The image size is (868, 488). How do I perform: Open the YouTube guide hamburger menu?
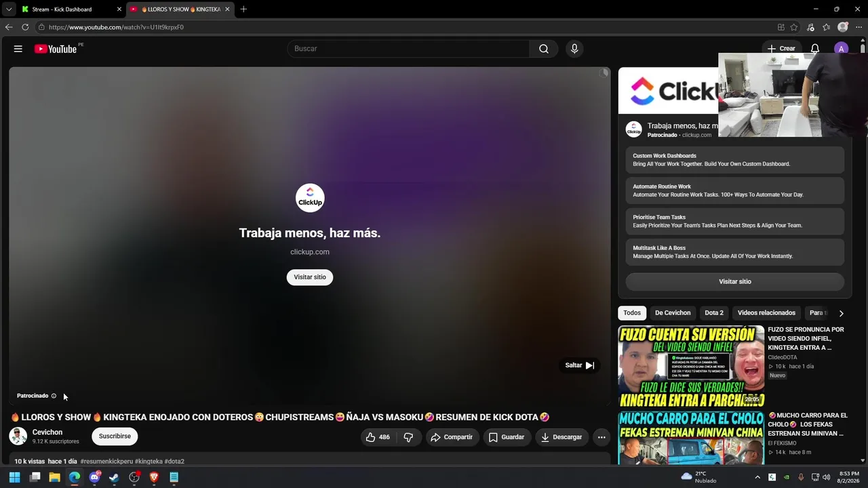(x=18, y=49)
